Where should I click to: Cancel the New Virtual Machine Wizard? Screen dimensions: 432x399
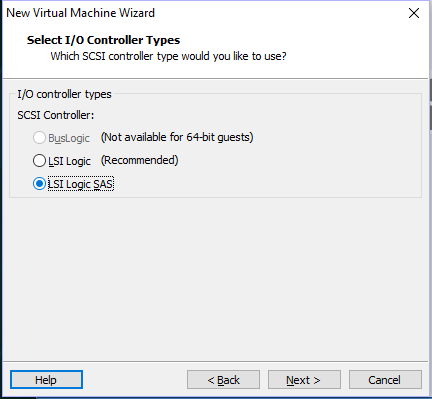click(x=385, y=380)
